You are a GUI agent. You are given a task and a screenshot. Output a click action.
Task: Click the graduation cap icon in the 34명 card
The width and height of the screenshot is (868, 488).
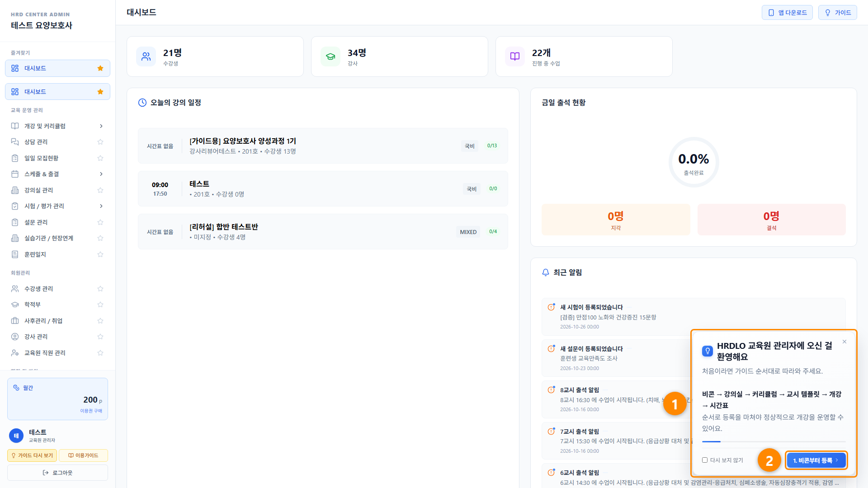pyautogui.click(x=330, y=56)
